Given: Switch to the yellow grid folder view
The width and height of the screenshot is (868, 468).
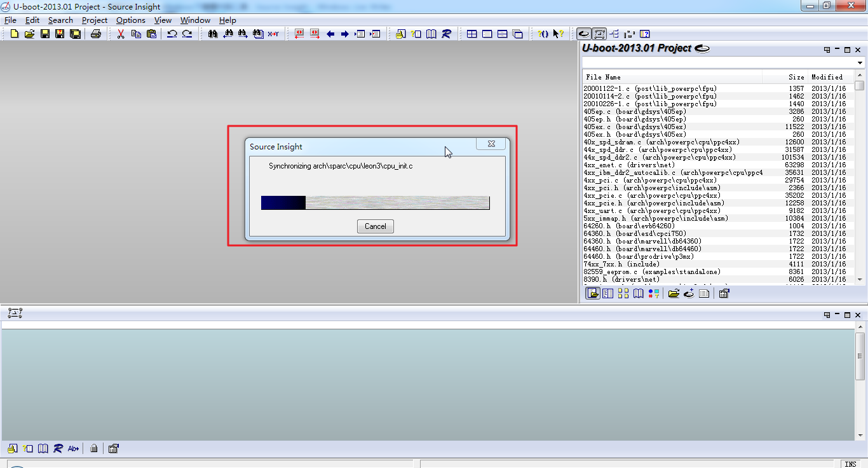Looking at the screenshot, I should (623, 293).
